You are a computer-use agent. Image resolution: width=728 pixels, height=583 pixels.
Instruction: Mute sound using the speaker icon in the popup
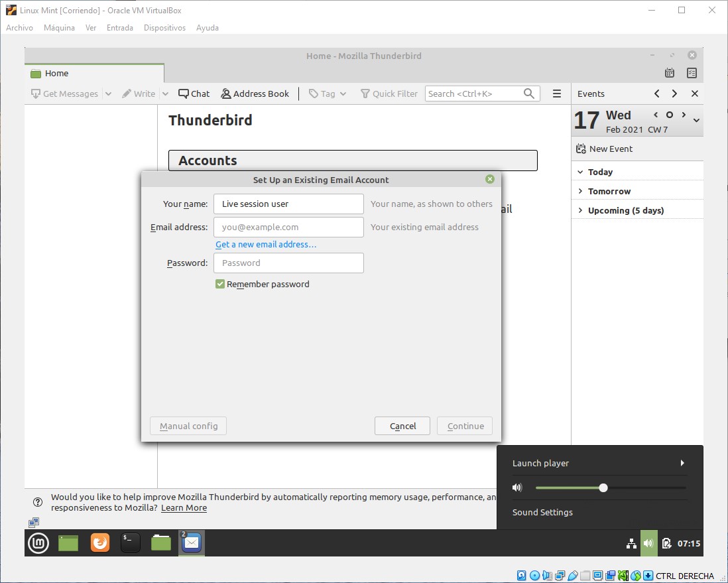pyautogui.click(x=517, y=488)
